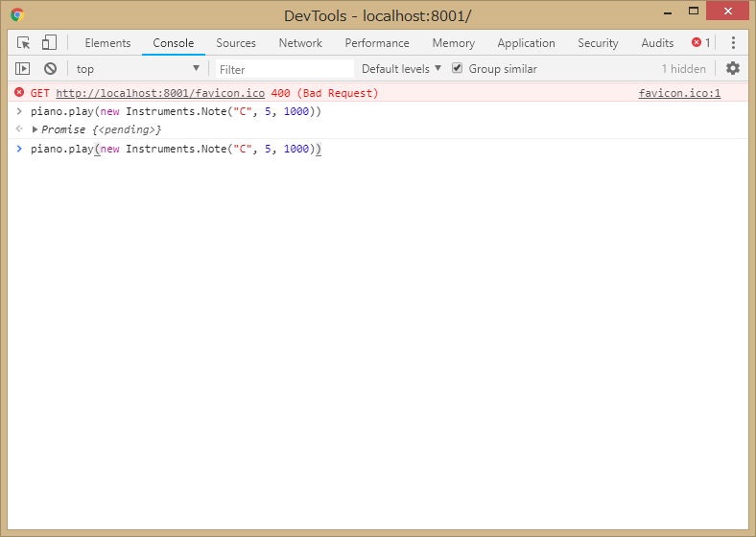The height and width of the screenshot is (537, 756).
Task: Expand the pending Promise object
Action: (x=35, y=129)
